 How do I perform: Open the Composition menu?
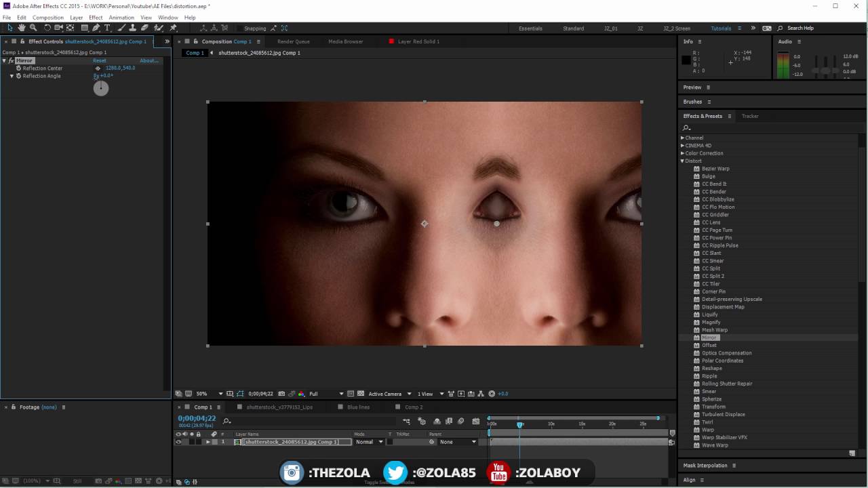[48, 18]
